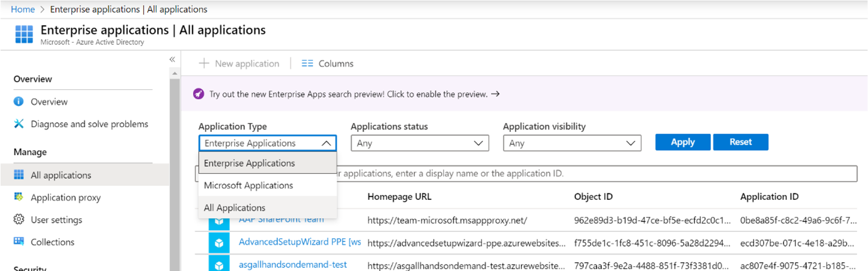Image resolution: width=868 pixels, height=271 pixels.
Task: Open the Application visibility dropdown
Action: pyautogui.click(x=572, y=143)
